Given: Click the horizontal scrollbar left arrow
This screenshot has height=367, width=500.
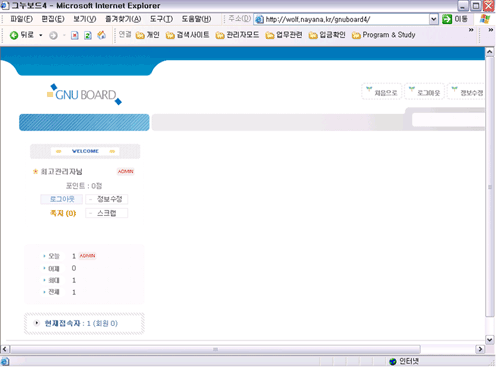Looking at the screenshot, I should [5, 349].
